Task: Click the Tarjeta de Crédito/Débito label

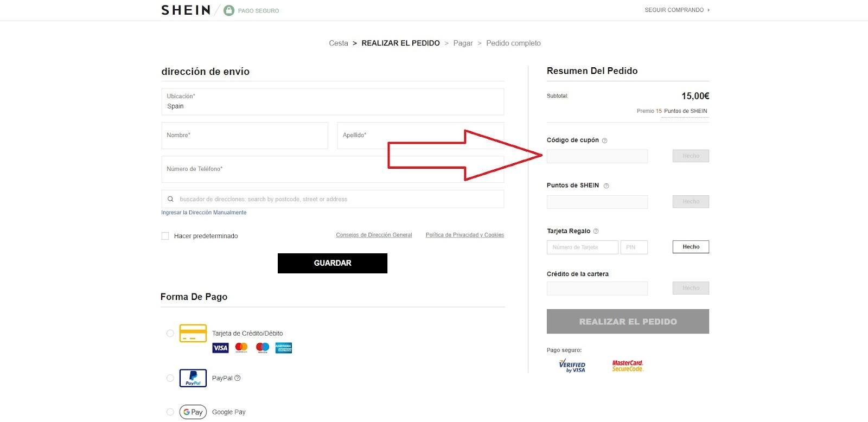Action: point(247,334)
